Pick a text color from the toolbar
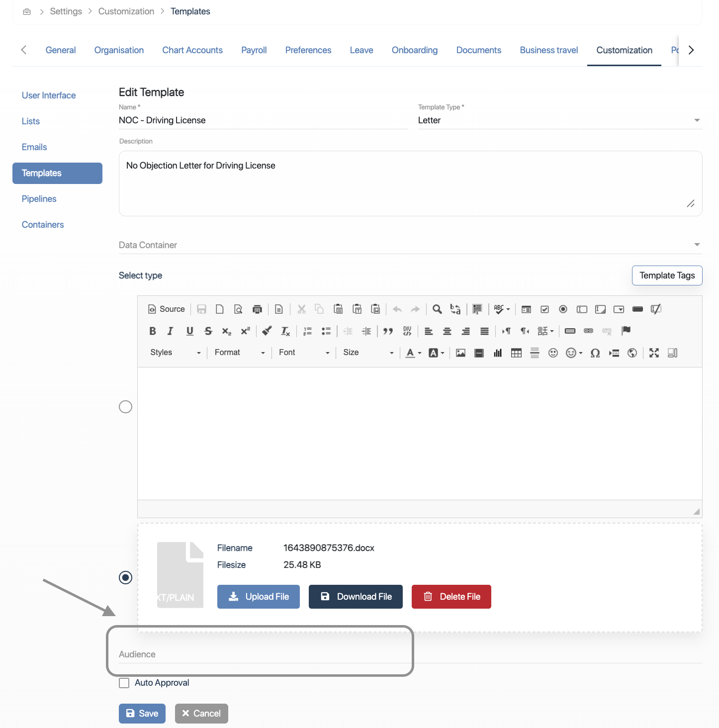719x728 pixels. tap(410, 353)
